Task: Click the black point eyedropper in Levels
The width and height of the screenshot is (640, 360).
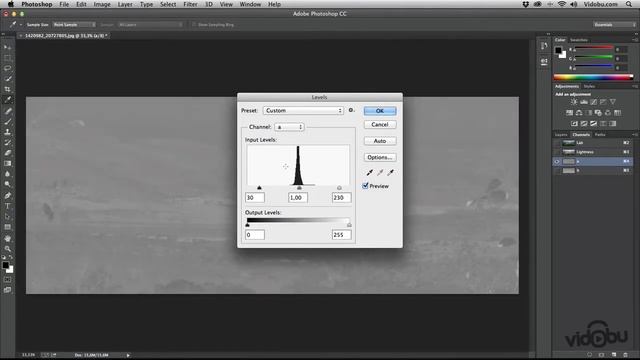Action: click(x=369, y=173)
